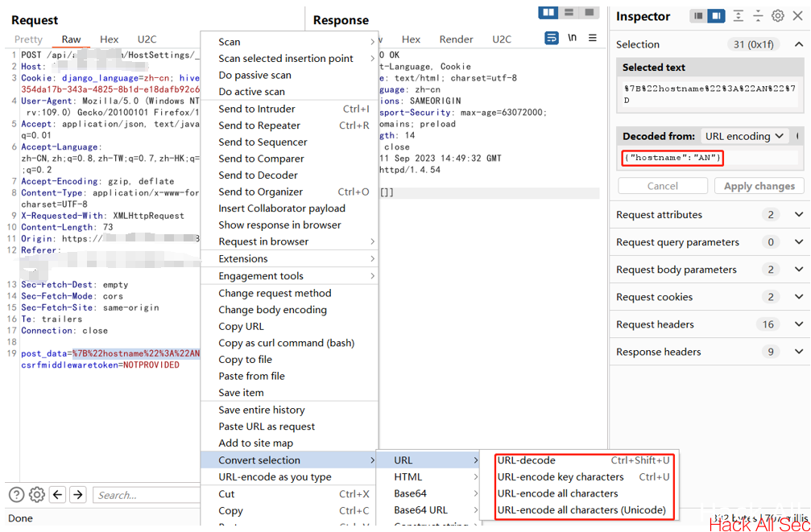Viewport: 811px width, 532px height.
Task: Click the request Search field
Action: (x=147, y=495)
